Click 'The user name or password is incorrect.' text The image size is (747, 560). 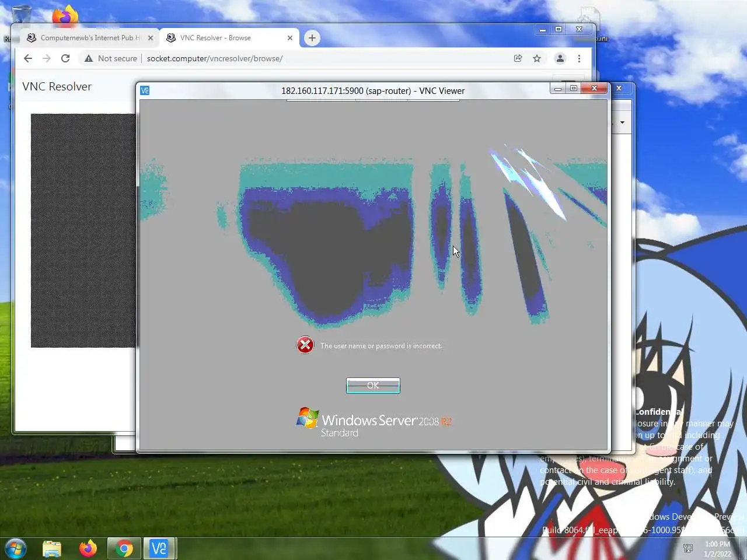[381, 346]
